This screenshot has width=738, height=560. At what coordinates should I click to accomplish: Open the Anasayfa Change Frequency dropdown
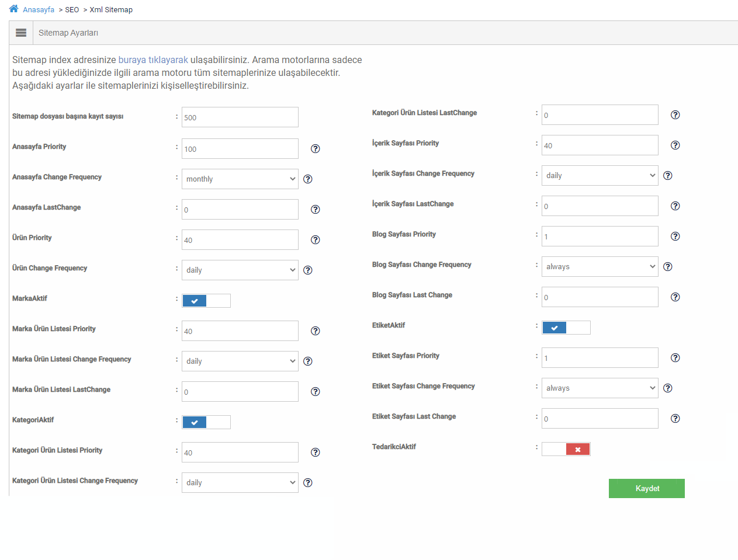pyautogui.click(x=240, y=179)
